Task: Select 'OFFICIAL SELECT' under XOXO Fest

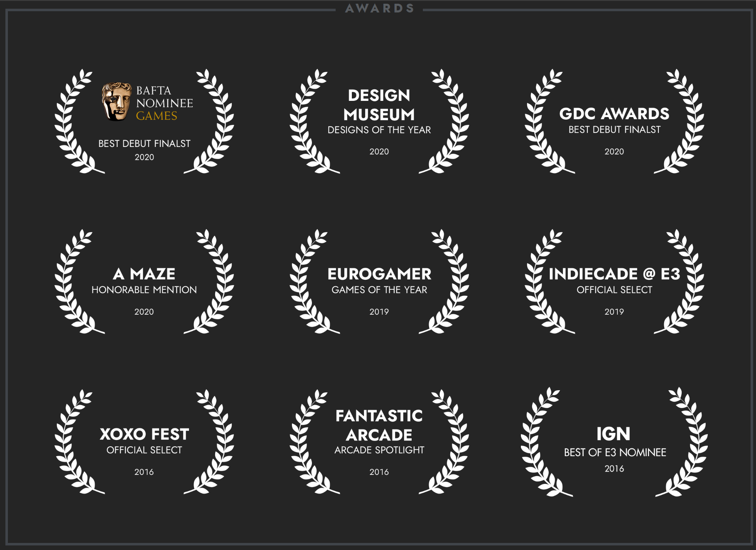Action: [x=144, y=450]
